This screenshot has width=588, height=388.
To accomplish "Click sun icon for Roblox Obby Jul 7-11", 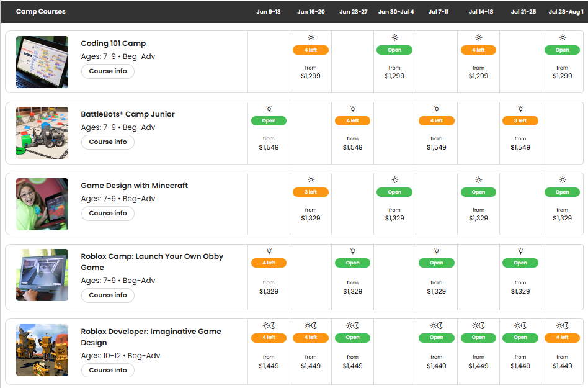I will click(437, 251).
